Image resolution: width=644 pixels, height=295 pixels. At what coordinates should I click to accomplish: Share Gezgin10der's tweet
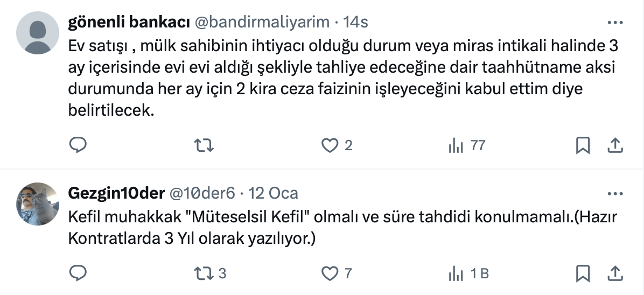(615, 273)
